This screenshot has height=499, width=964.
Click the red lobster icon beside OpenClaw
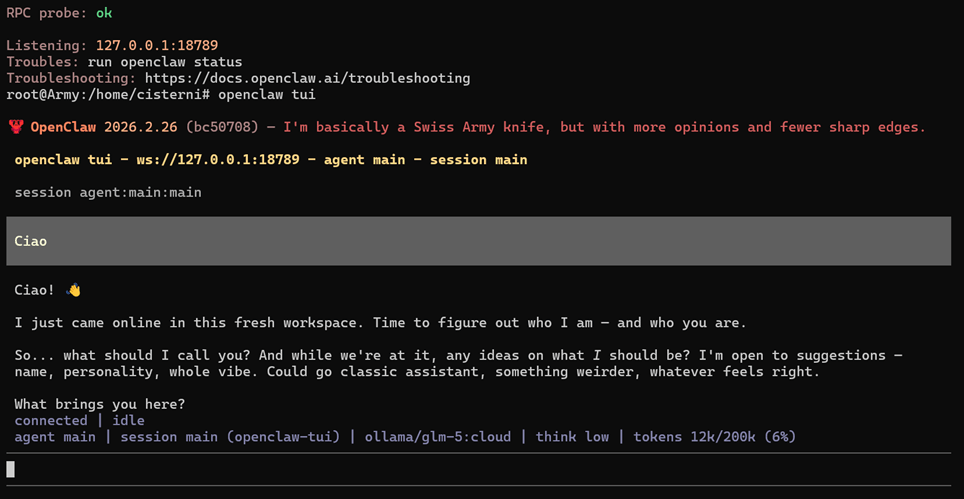click(x=15, y=127)
